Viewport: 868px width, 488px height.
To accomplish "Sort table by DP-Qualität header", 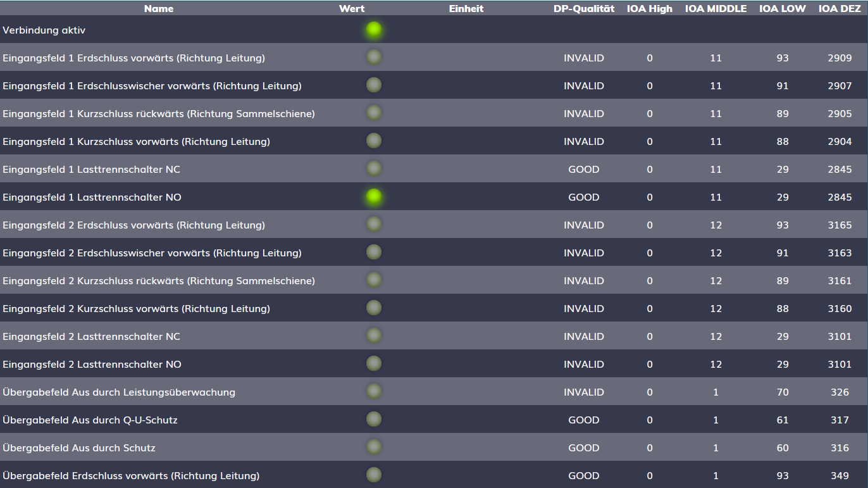I will (583, 8).
